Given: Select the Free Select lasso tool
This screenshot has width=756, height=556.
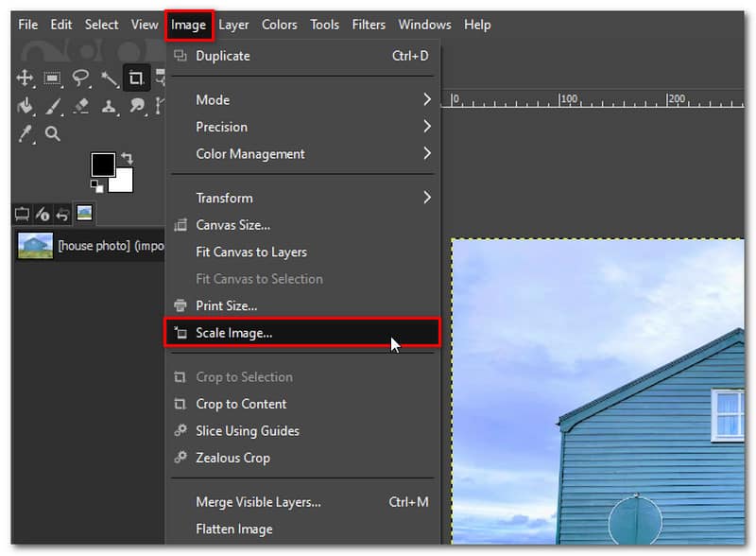Looking at the screenshot, I should tap(80, 78).
